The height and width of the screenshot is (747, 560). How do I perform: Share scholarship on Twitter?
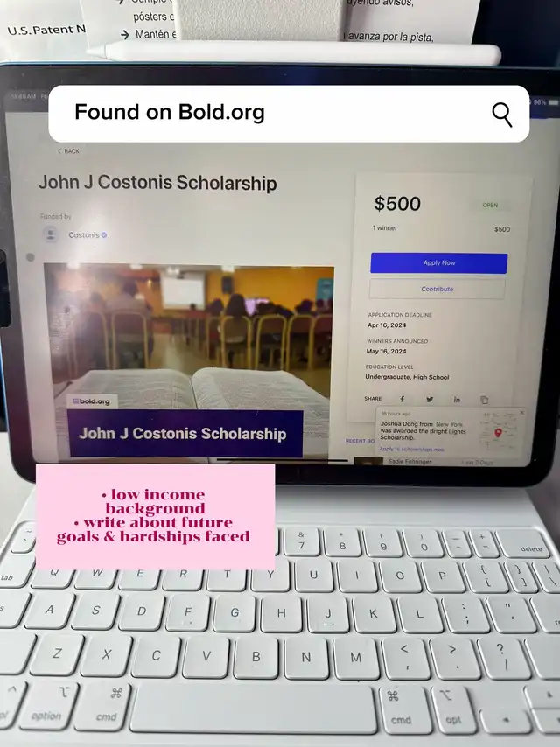[x=430, y=399]
